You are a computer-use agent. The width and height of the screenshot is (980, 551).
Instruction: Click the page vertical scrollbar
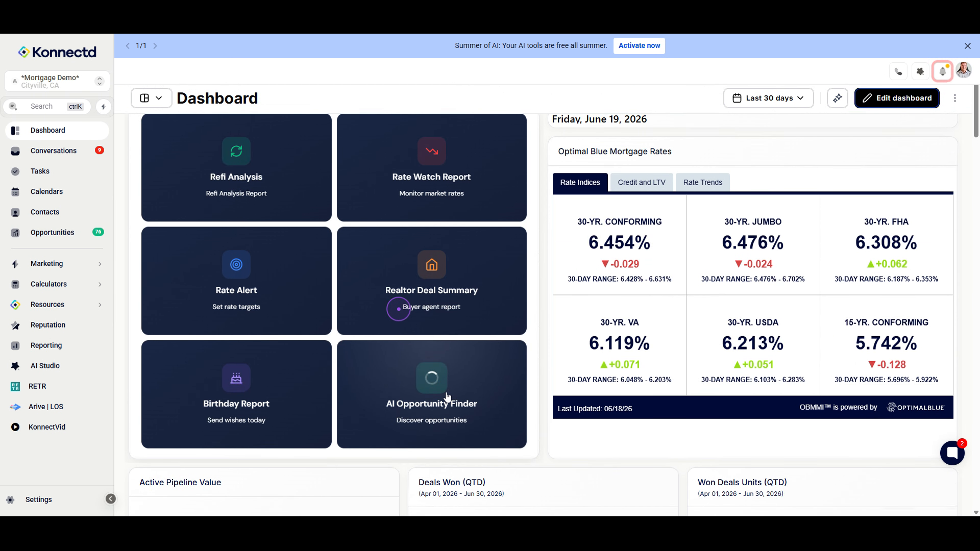point(976,111)
